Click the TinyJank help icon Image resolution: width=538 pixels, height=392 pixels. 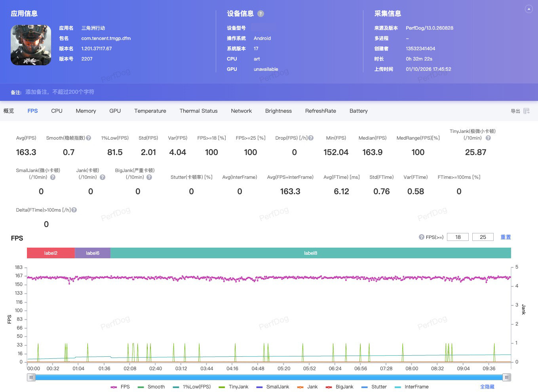point(488,138)
